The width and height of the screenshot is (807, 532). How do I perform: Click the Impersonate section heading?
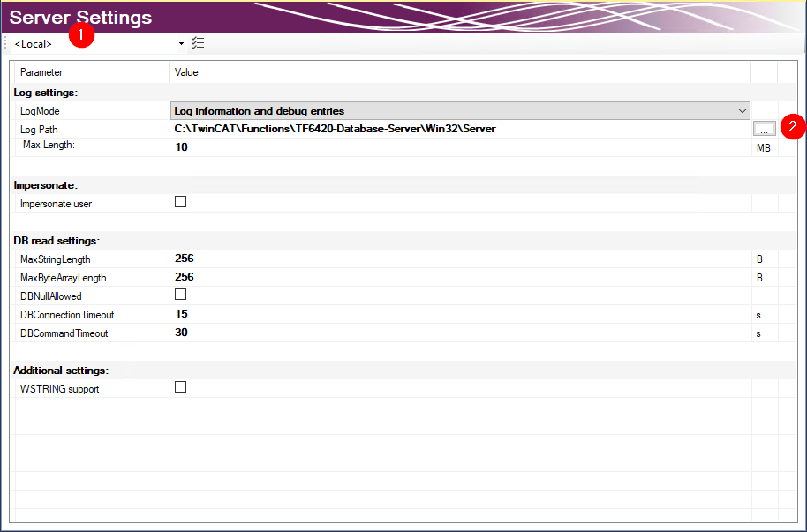45,185
